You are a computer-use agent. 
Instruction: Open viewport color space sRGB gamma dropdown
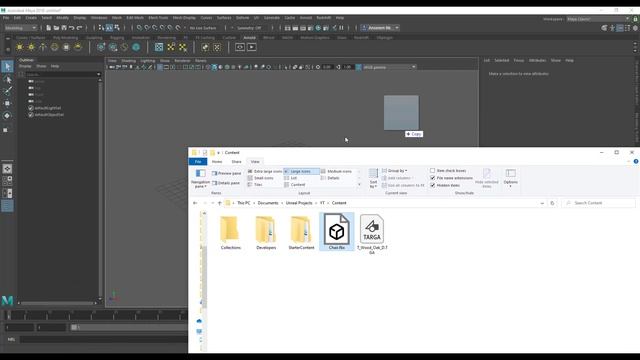tap(389, 67)
